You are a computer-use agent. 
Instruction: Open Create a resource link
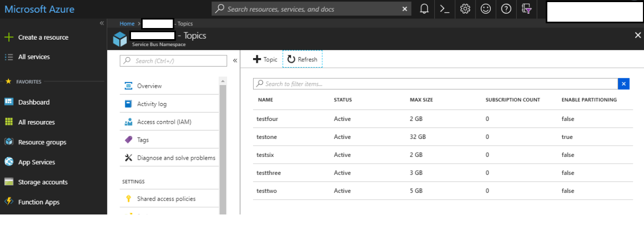43,38
